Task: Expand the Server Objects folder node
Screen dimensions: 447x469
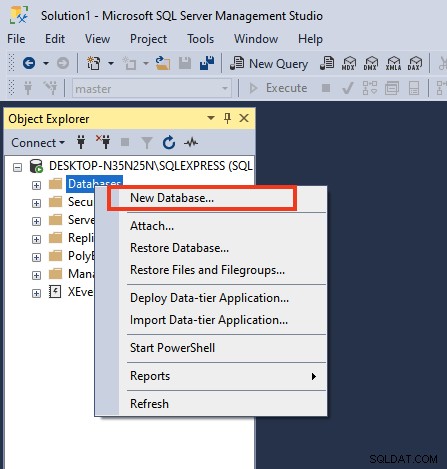Action: 36,221
